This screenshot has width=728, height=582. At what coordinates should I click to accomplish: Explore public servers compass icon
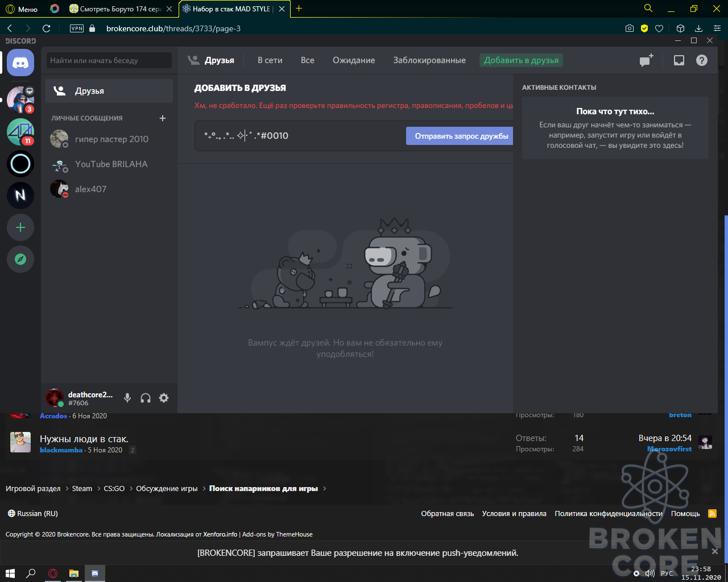20,259
